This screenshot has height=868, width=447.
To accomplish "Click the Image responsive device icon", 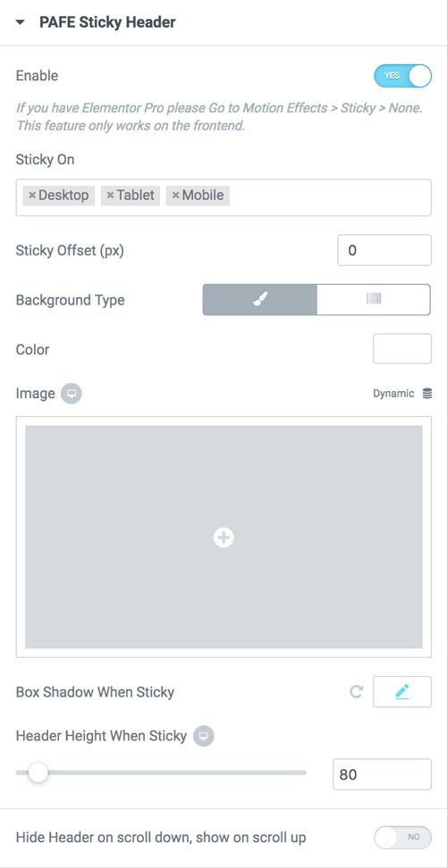I will tap(72, 394).
